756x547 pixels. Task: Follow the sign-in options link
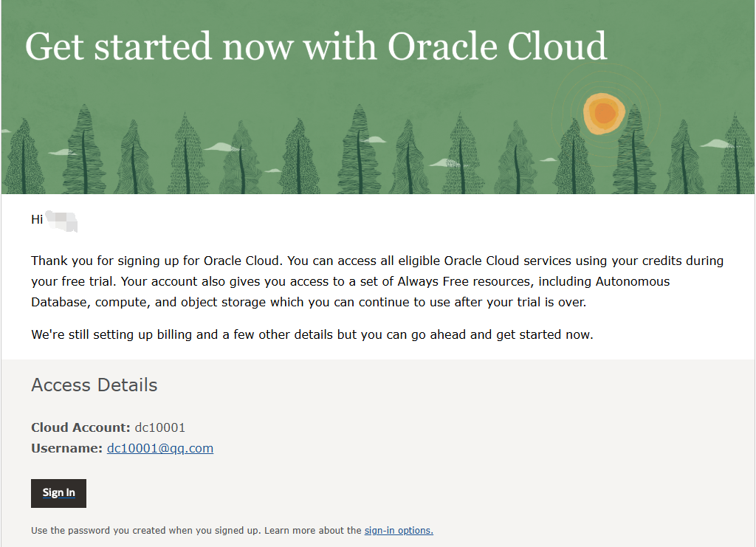(x=399, y=530)
